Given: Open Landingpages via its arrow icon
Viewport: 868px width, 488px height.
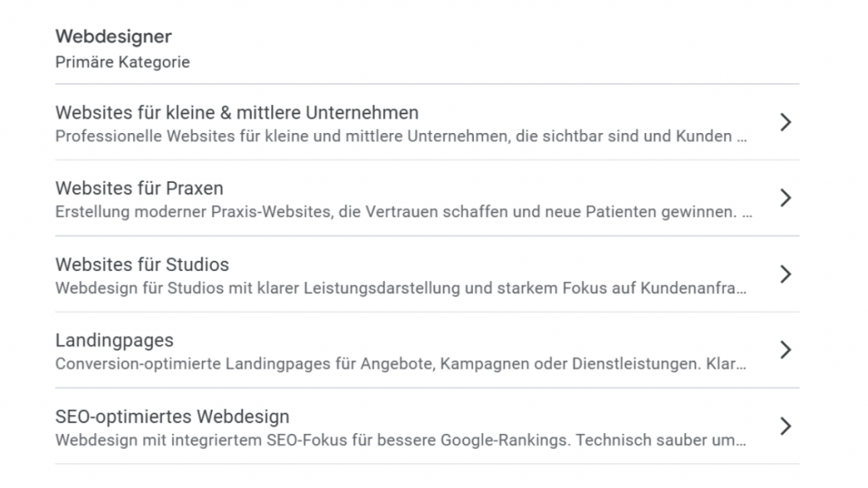Looking at the screenshot, I should pyautogui.click(x=785, y=350).
